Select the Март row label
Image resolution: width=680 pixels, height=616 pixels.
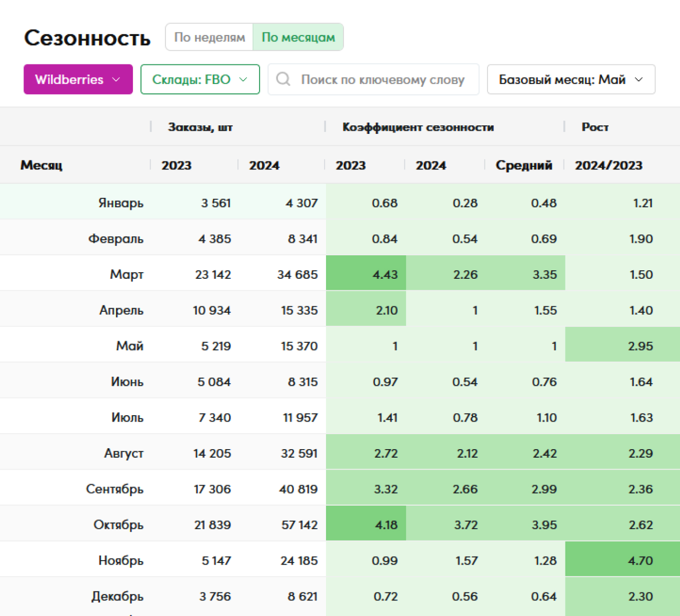126,274
